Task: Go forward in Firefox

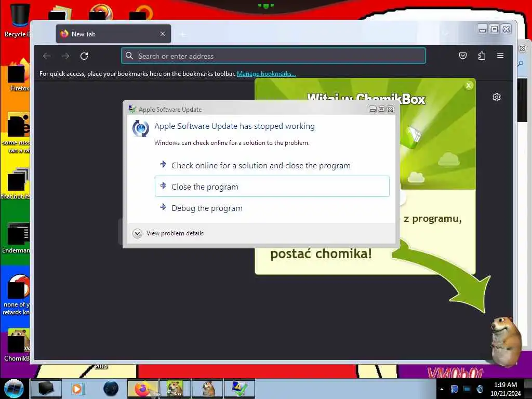Action: coord(65,56)
